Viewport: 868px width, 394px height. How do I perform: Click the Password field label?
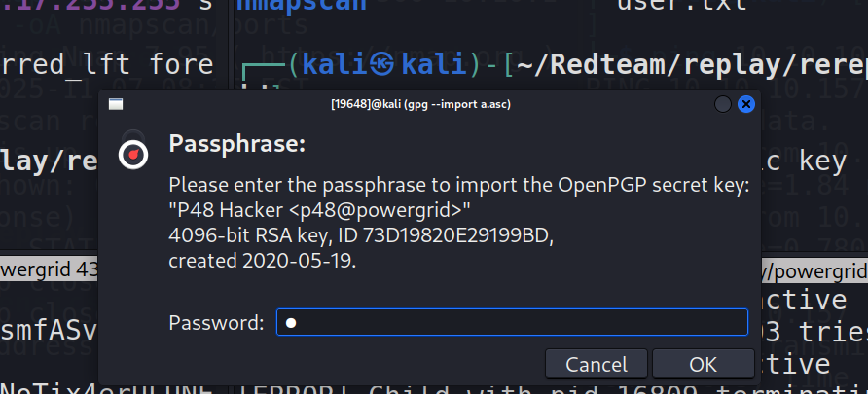(x=215, y=323)
